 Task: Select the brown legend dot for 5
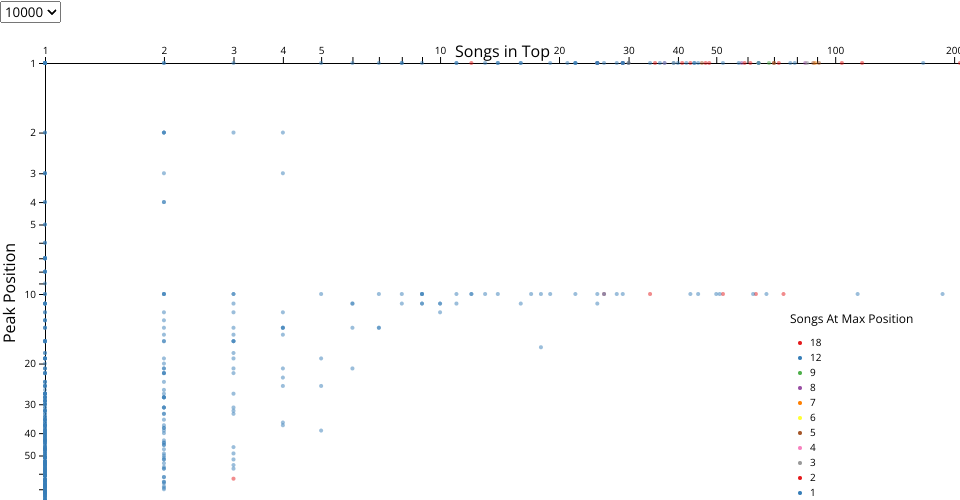click(800, 433)
